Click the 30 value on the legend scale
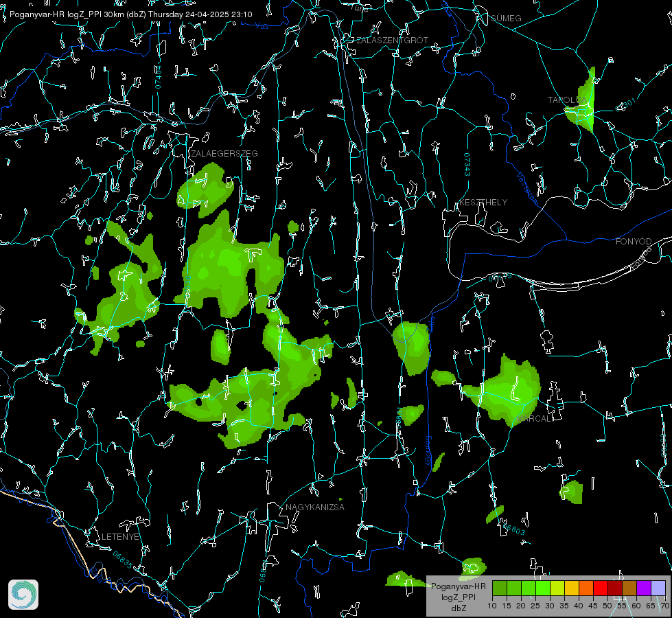Screen dimensions: 672x618 550,606
